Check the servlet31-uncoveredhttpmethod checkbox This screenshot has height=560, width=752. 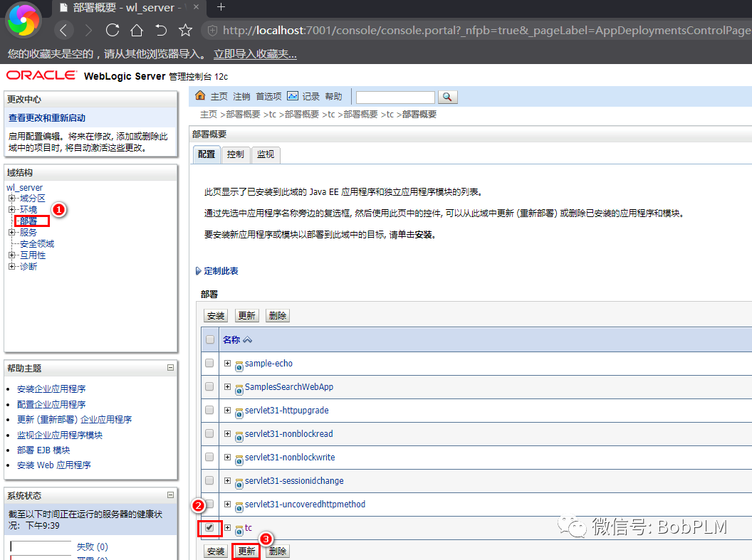(x=209, y=504)
